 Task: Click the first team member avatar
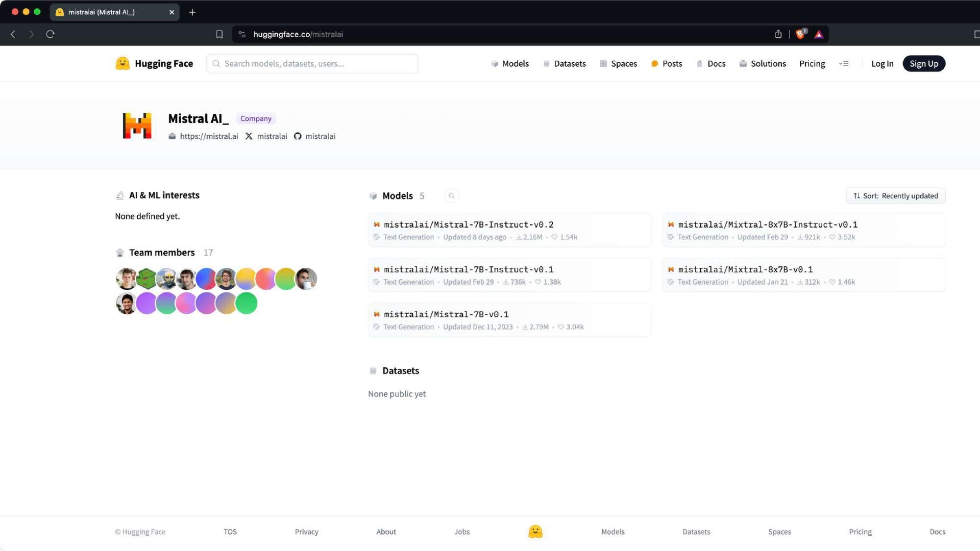point(126,279)
